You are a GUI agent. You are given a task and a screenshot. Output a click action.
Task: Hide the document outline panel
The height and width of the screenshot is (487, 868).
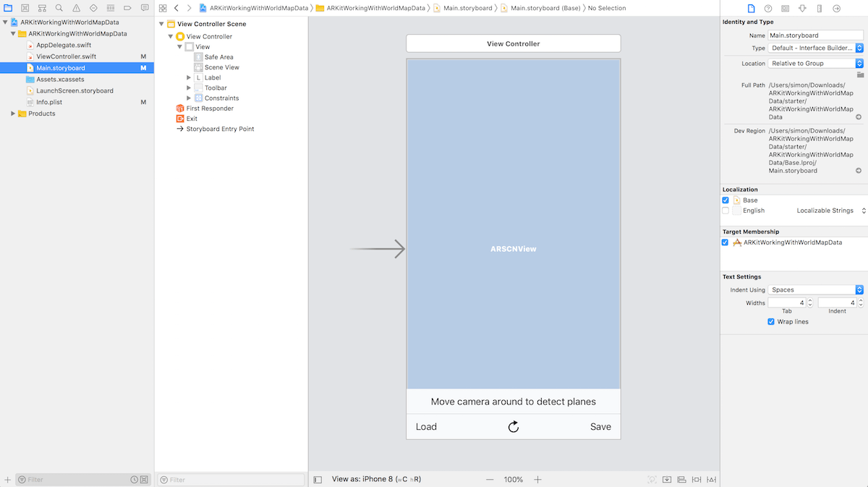coord(318,480)
